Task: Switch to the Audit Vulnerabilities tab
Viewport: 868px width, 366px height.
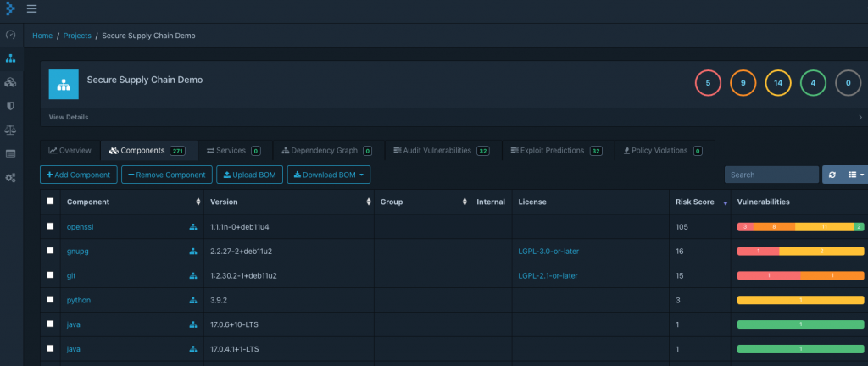Action: click(442, 150)
